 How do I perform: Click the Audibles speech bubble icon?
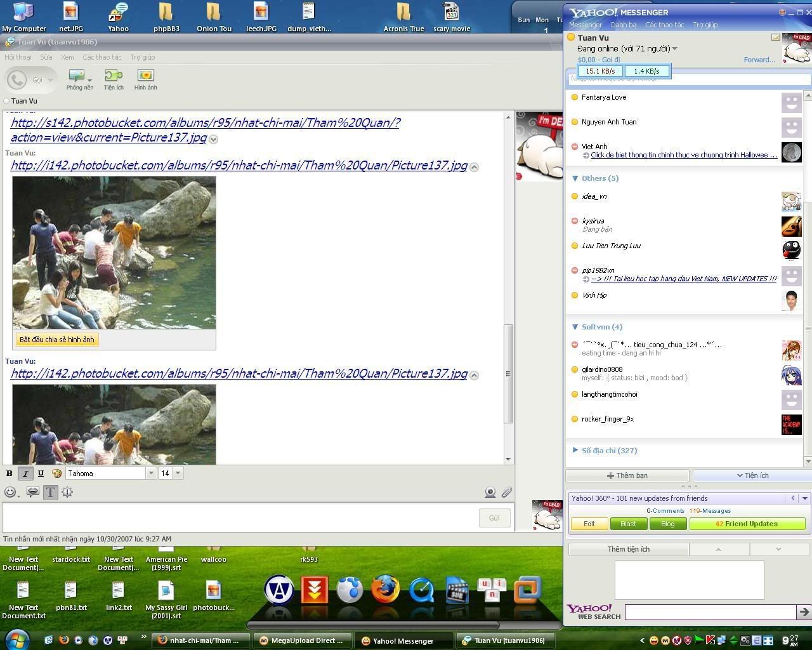33,492
